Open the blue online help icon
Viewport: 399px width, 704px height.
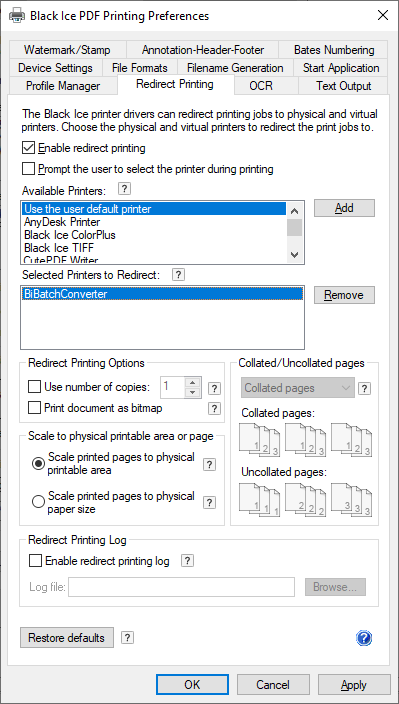pyautogui.click(x=364, y=638)
